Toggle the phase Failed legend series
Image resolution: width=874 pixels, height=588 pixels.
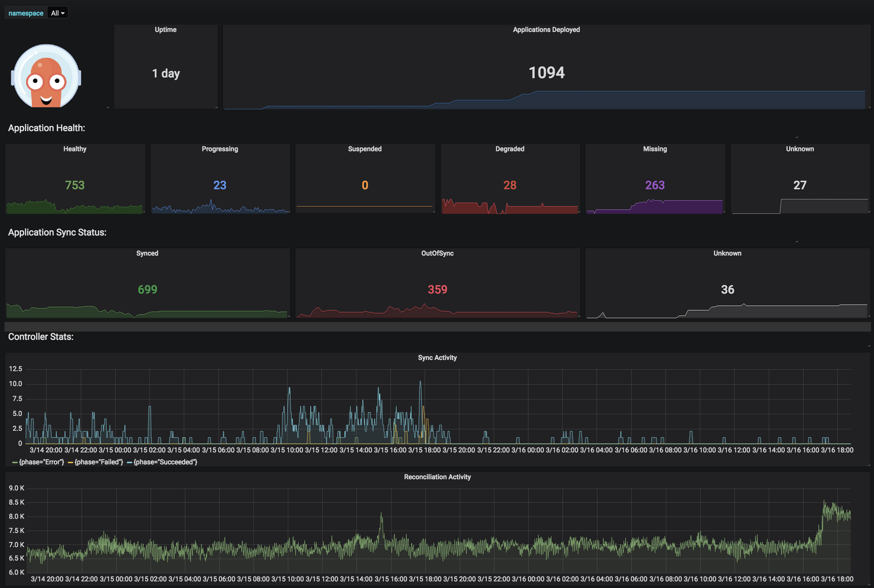pos(99,462)
